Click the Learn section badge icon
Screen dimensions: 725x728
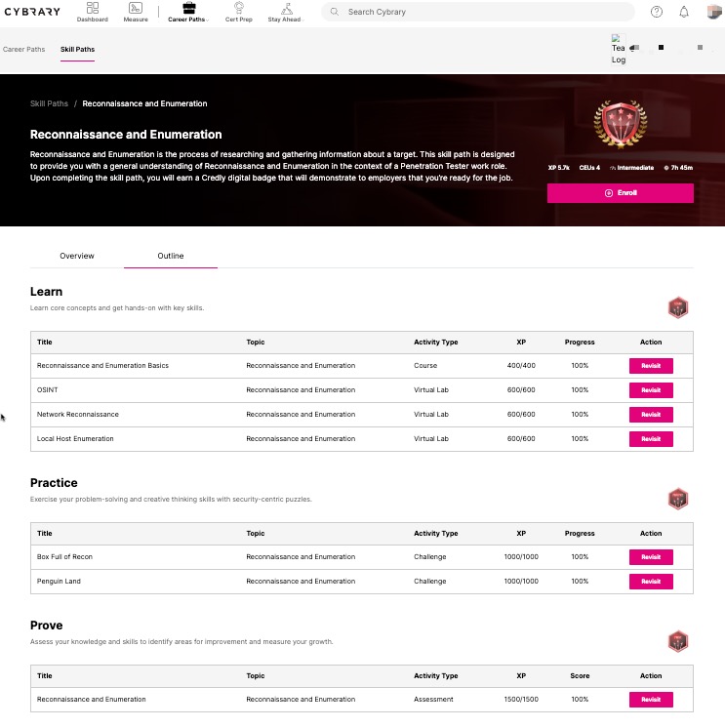tap(677, 308)
